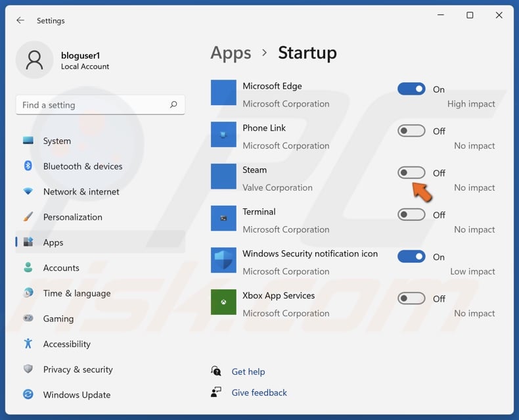The image size is (519, 420).
Task: Open the Get help link
Action: pos(248,371)
